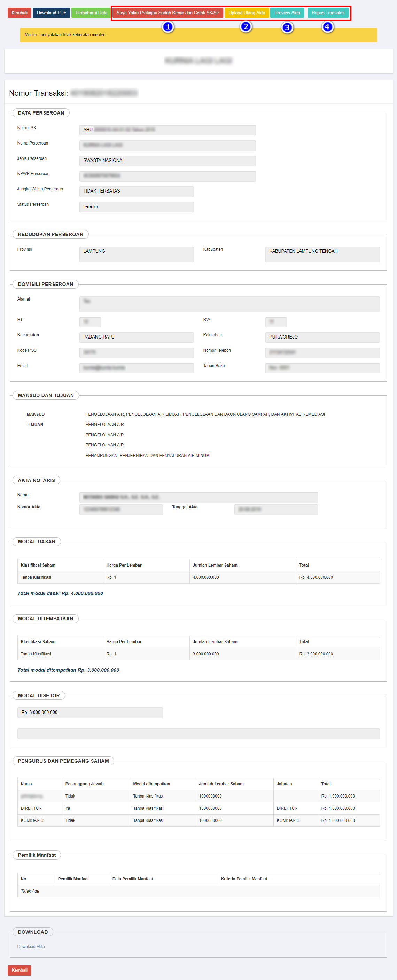Confirm with Saya Yakin Pratinjau Sudah Benar button
The width and height of the screenshot is (397, 980).
coord(168,13)
